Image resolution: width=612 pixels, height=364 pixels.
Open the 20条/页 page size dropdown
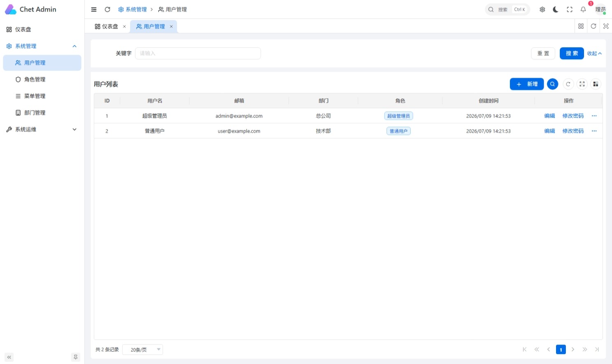[143, 350]
